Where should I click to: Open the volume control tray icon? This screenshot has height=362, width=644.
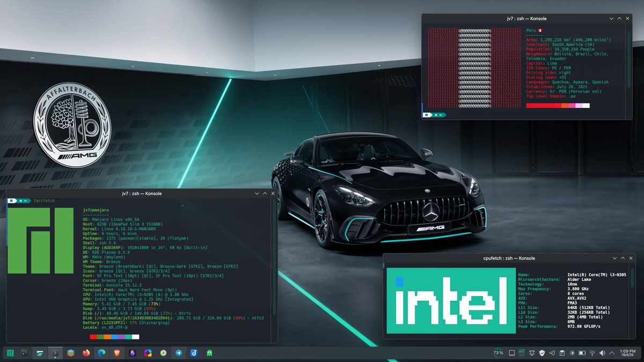602,353
